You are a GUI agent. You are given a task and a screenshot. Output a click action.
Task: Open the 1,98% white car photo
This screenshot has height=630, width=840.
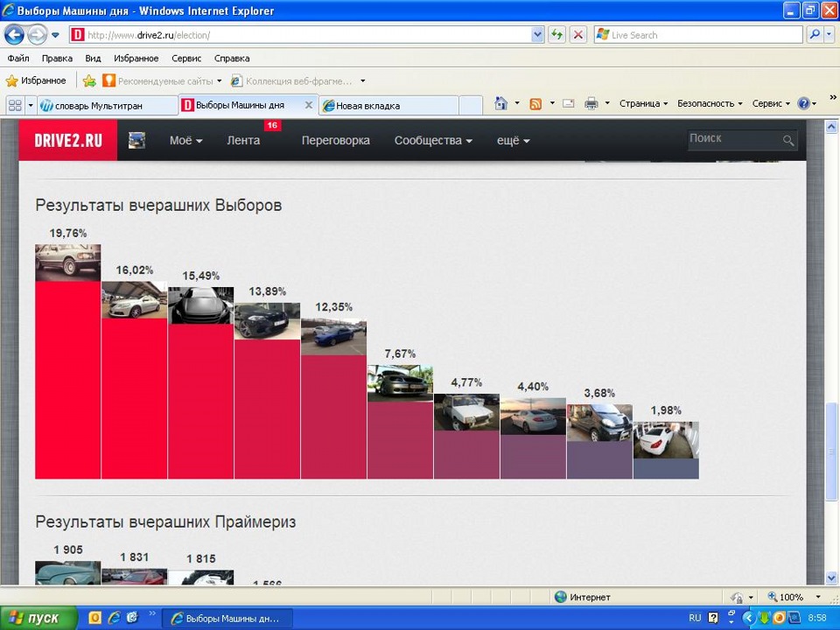point(666,440)
